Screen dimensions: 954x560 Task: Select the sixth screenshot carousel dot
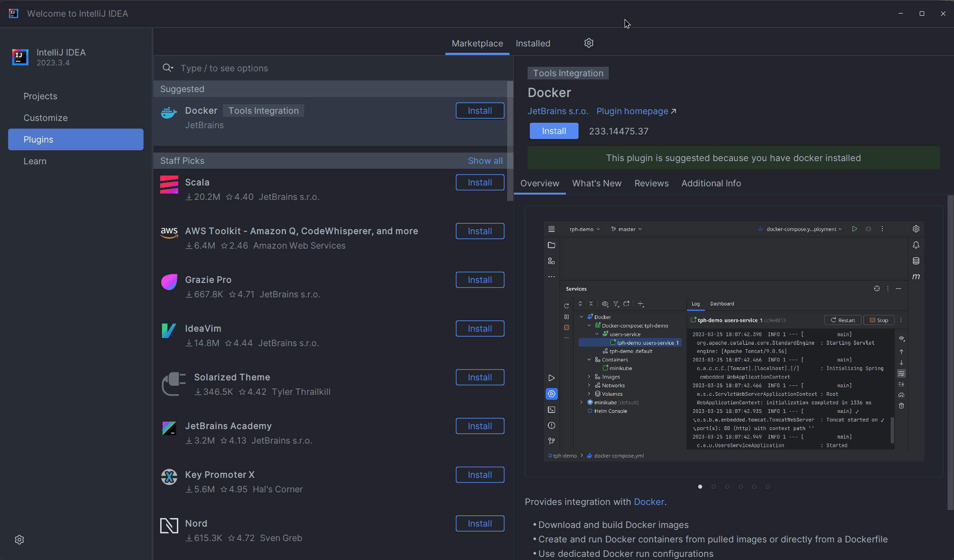768,486
